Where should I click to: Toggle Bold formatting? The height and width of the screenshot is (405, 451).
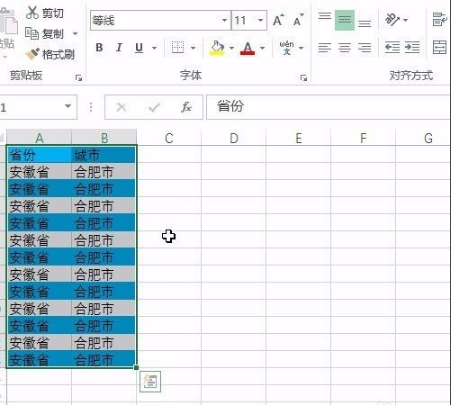(x=99, y=48)
